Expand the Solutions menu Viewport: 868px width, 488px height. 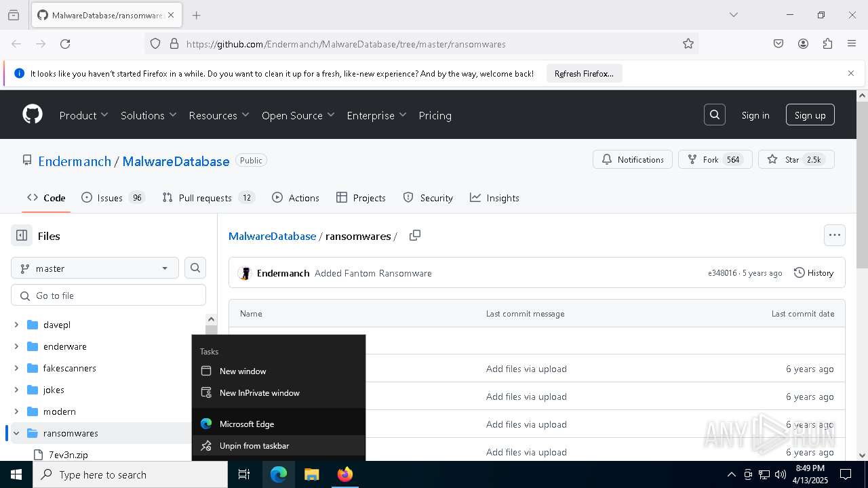pos(149,115)
